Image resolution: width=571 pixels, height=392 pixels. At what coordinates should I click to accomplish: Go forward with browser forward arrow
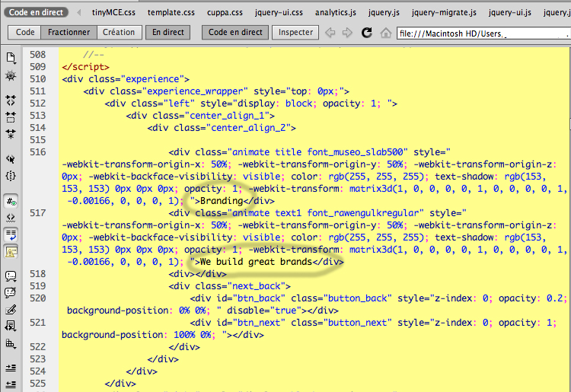pyautogui.click(x=347, y=33)
